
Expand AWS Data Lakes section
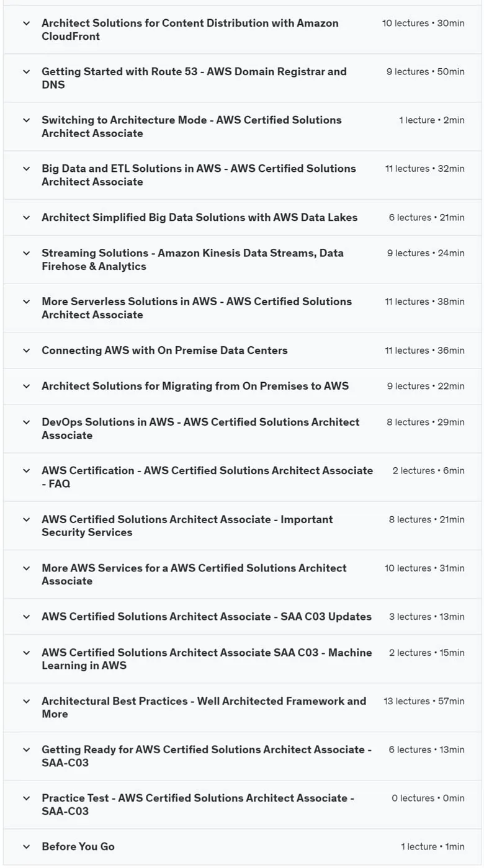242,218
